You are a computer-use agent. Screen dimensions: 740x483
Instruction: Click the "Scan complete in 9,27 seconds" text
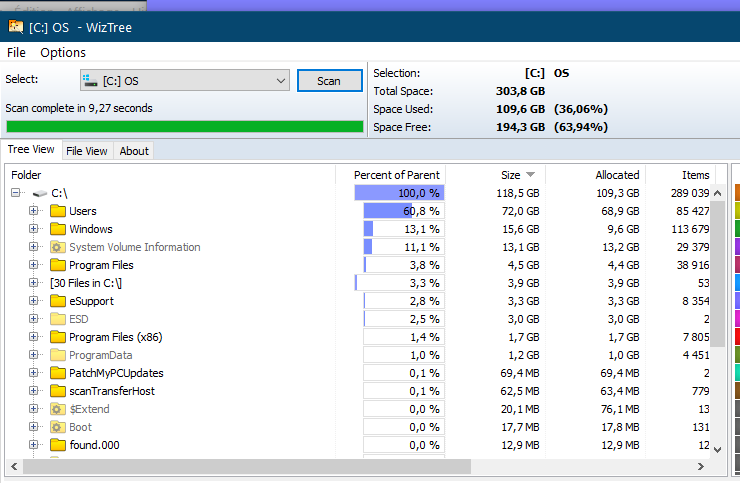[x=79, y=108]
